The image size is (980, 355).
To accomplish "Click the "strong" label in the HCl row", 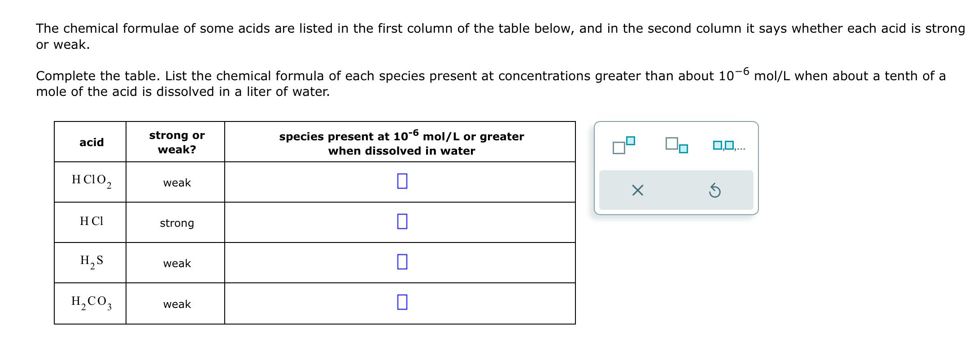I will click(x=177, y=223).
